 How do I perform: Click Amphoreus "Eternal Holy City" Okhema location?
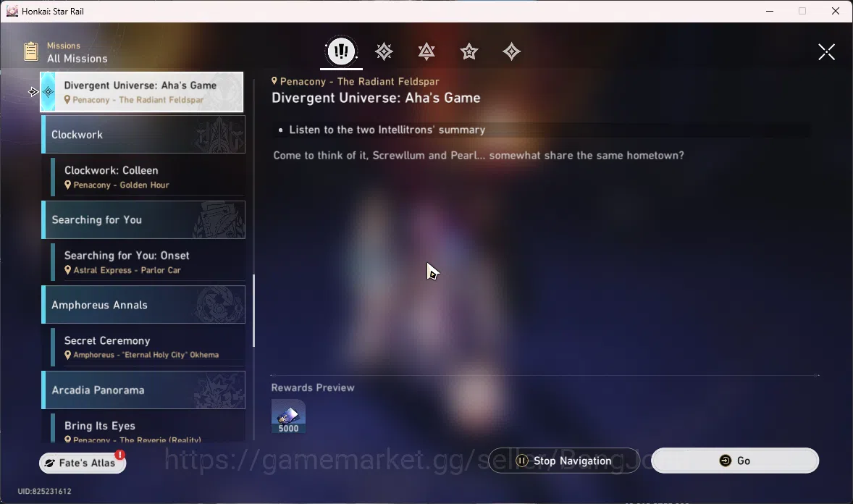click(x=146, y=355)
